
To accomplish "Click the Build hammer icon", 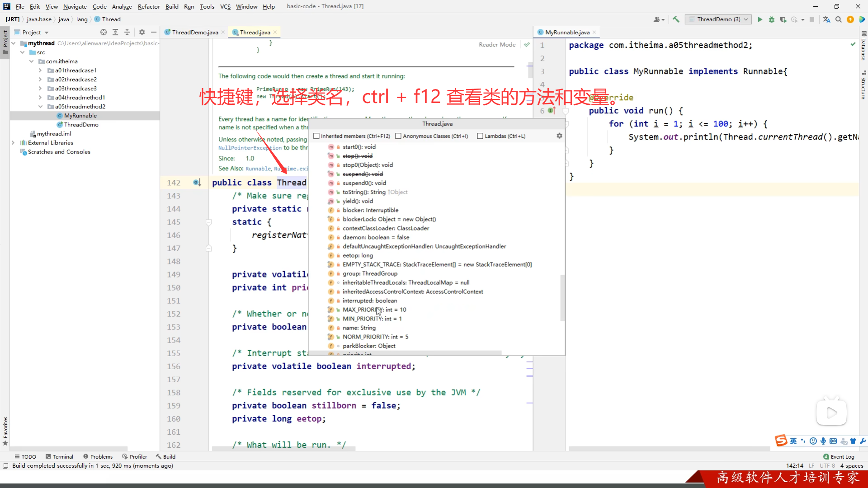I will point(676,19).
